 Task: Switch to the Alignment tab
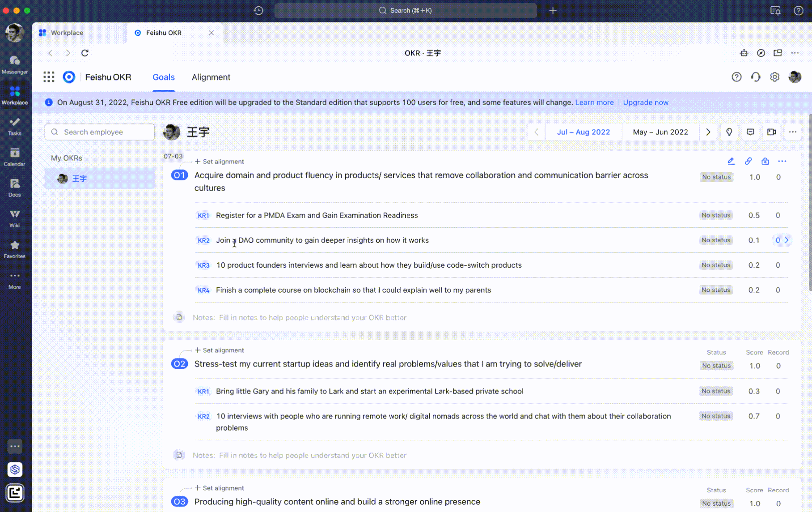[211, 77]
